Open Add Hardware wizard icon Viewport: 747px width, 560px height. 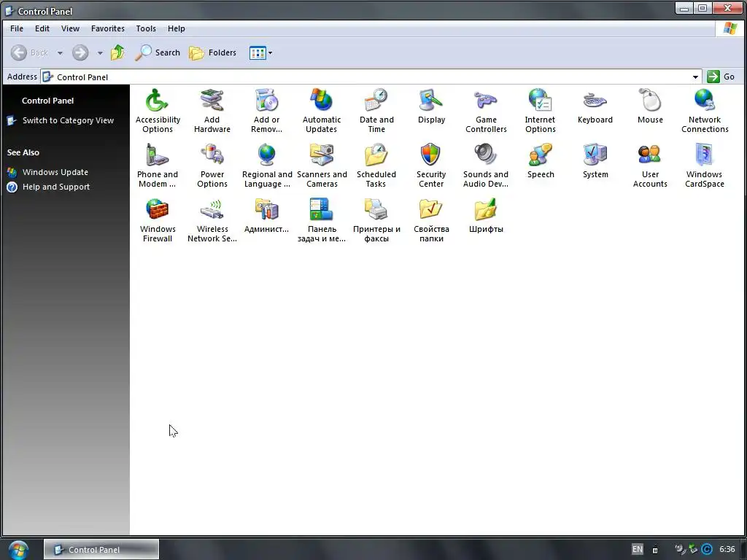(212, 101)
